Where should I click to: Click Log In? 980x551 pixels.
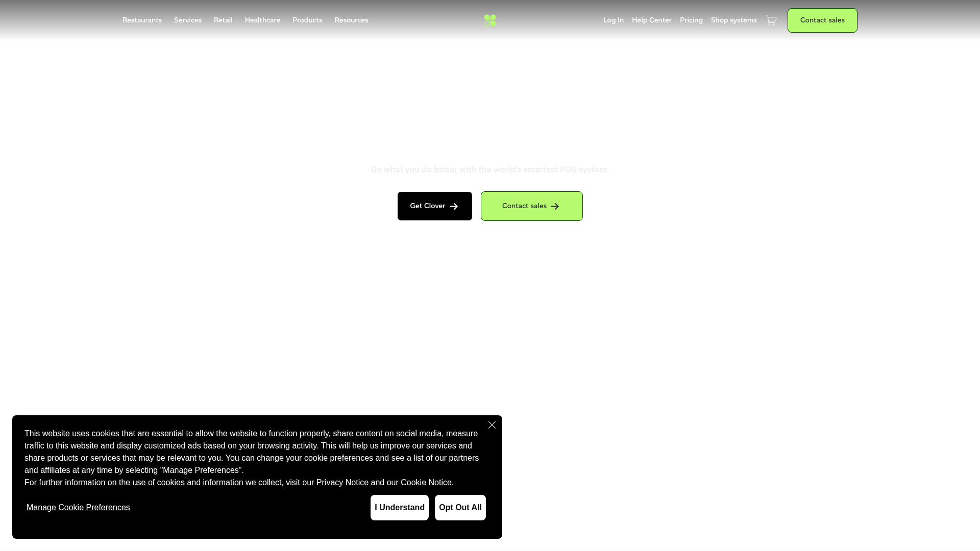pyautogui.click(x=613, y=20)
